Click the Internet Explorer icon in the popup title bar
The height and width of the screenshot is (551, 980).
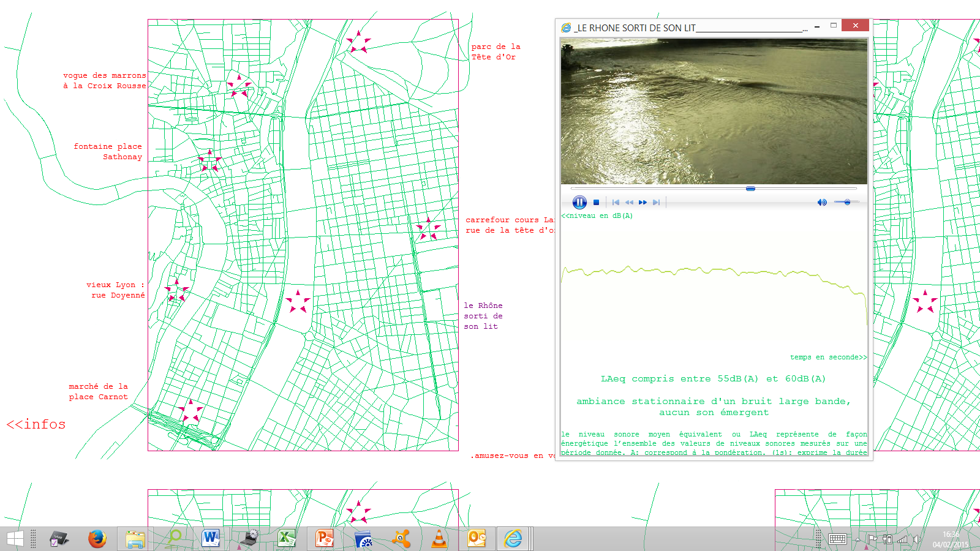point(566,28)
